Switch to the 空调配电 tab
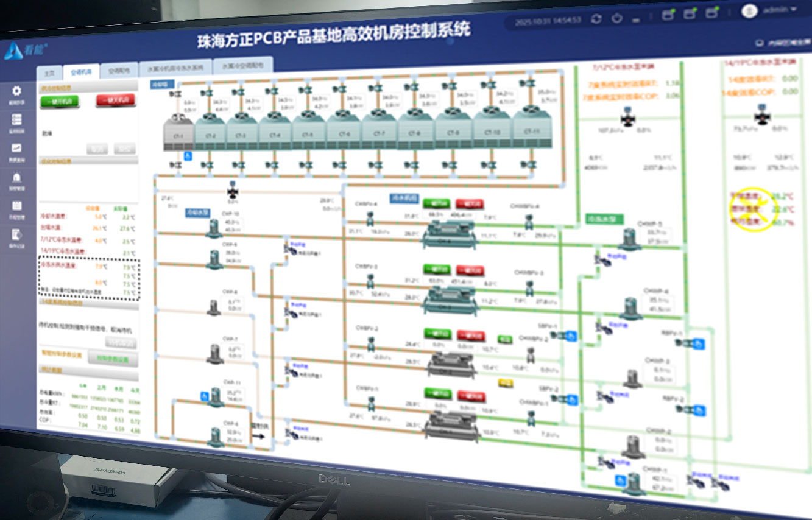Image resolution: width=812 pixels, height=520 pixels. (119, 71)
